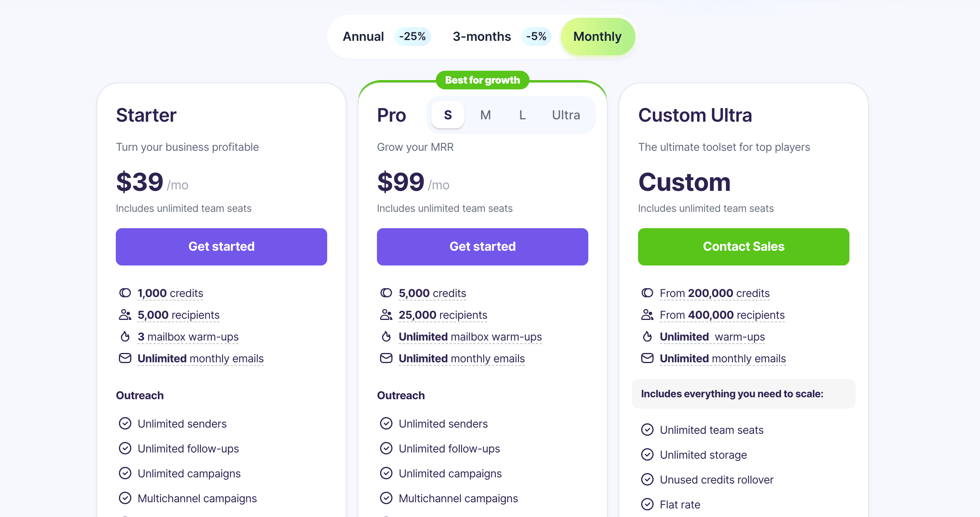Click the checkmark beside Unlimited storage
This screenshot has width=980, height=517.
[647, 454]
